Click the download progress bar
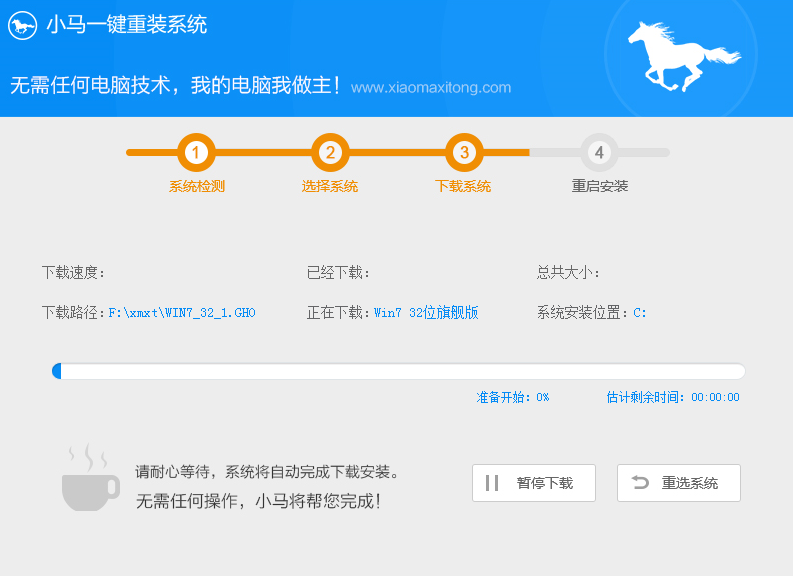Image resolution: width=793 pixels, height=576 pixels. point(398,371)
